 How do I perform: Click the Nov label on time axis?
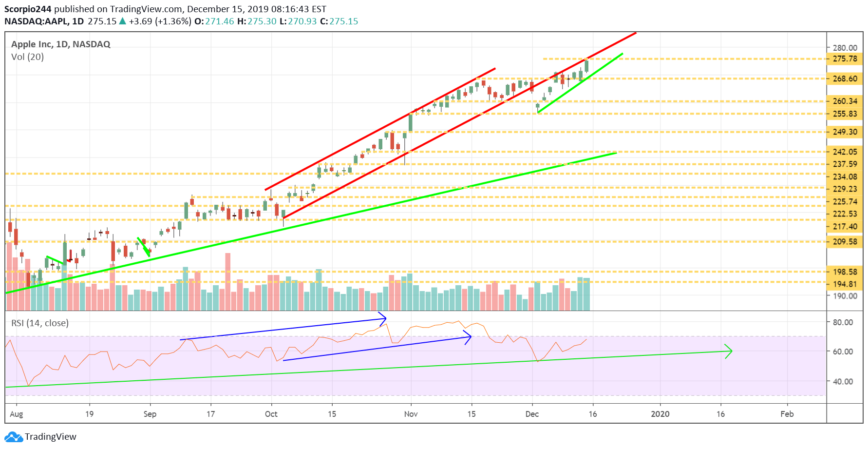point(411,414)
